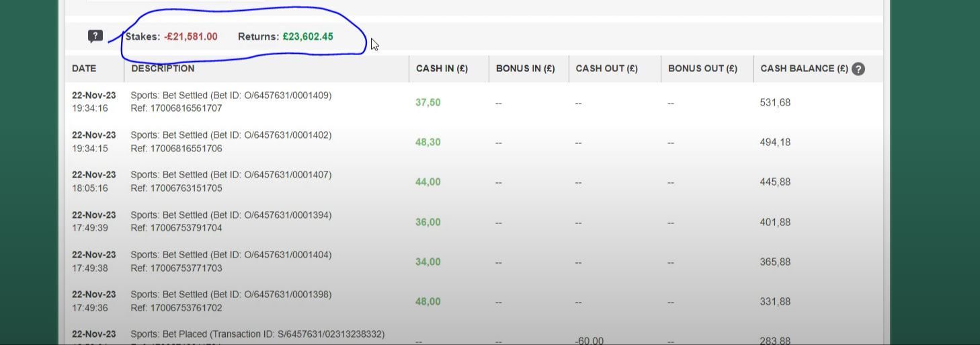Click the CASH OUT (£) column header

[607, 69]
